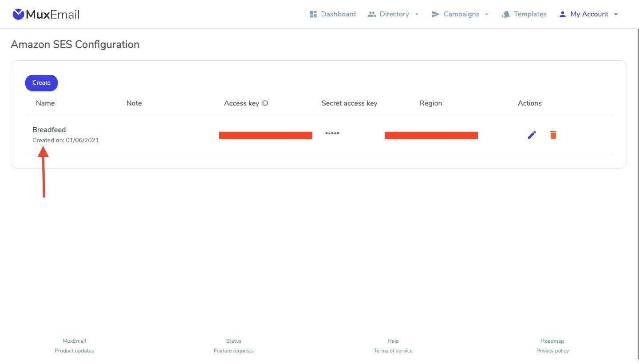Click the MuxEmail logo icon
Viewport: 639px width, 364px height.
pos(18,14)
